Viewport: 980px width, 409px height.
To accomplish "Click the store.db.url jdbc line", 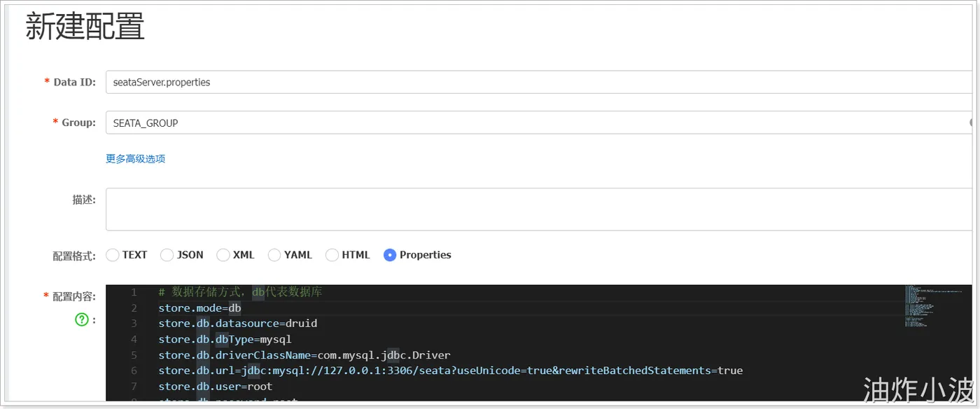I will (x=450, y=370).
